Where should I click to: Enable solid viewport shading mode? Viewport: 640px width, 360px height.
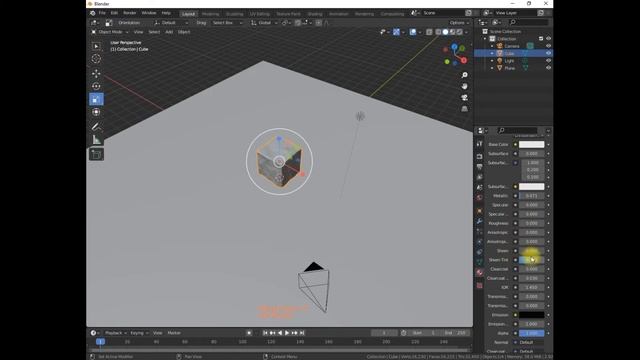click(x=445, y=32)
